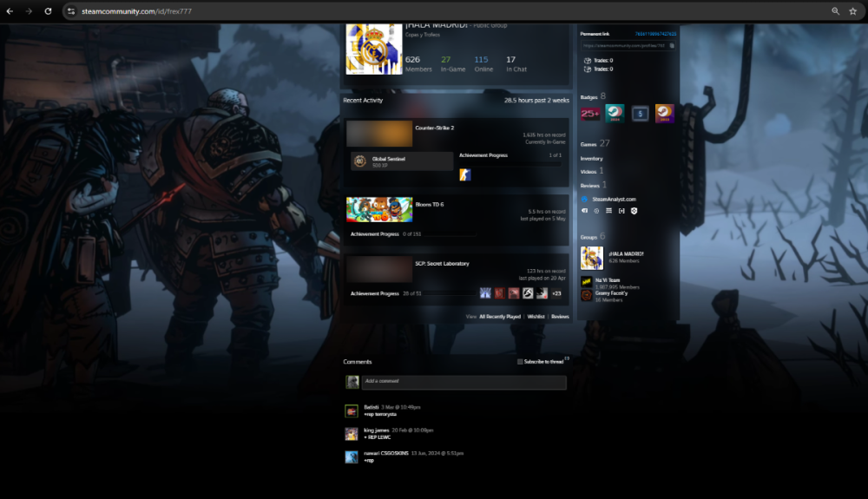
Task: Bookmark this page with the star icon
Action: coord(853,11)
